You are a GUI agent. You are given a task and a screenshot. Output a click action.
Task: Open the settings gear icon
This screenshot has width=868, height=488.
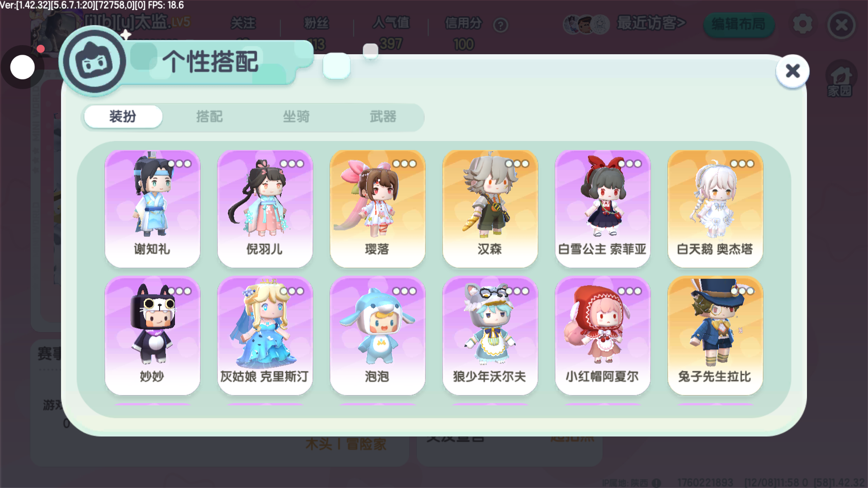click(x=802, y=24)
